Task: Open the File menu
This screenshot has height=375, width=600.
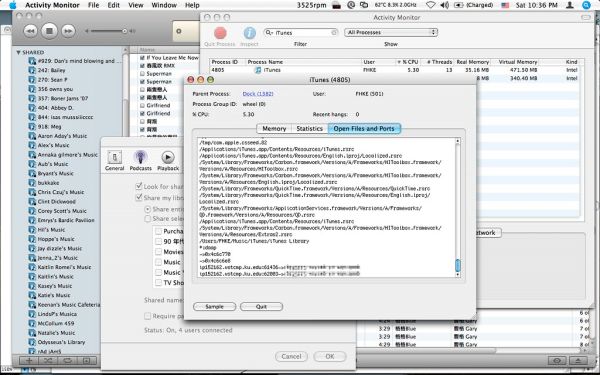Action: click(93, 5)
